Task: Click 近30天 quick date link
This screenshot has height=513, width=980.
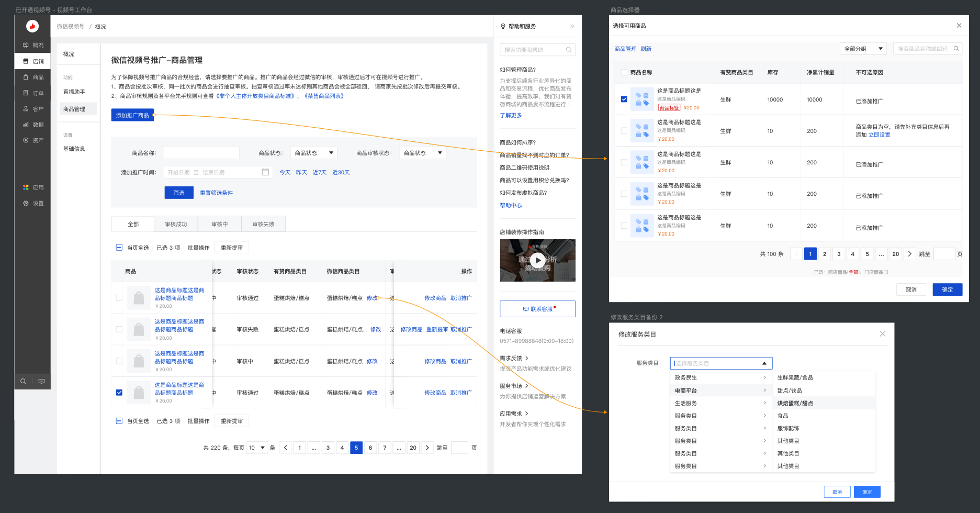Action: coord(341,172)
